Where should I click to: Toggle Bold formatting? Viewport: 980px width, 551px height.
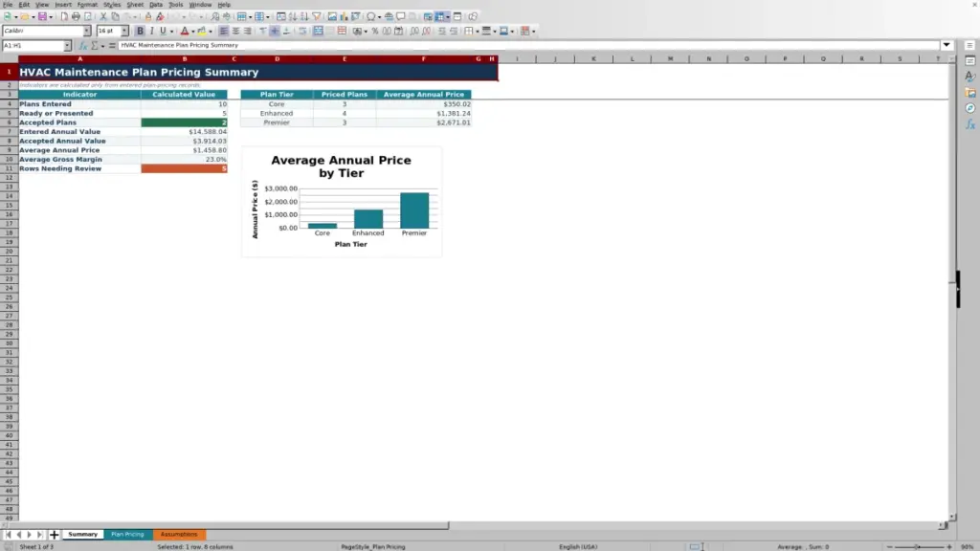140,32
